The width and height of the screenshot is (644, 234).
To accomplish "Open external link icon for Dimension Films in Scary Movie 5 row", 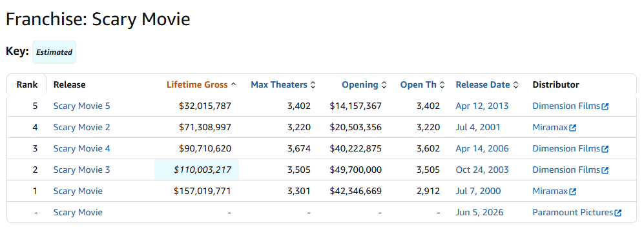I will [x=605, y=106].
